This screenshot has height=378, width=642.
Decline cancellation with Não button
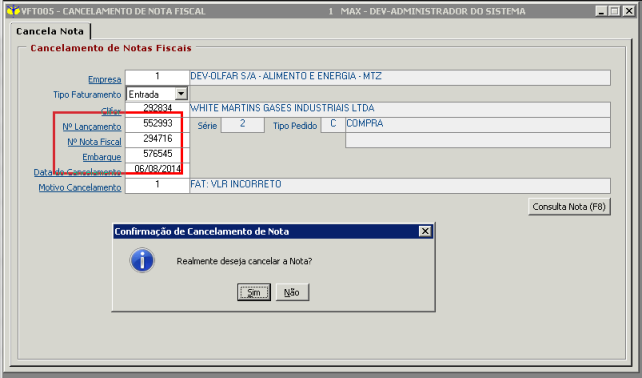(x=292, y=292)
